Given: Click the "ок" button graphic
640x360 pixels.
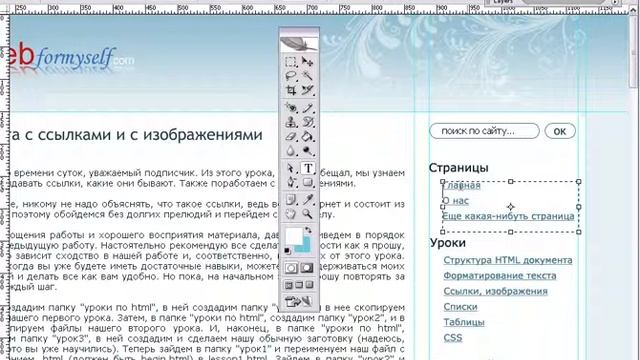Looking at the screenshot, I should [560, 131].
